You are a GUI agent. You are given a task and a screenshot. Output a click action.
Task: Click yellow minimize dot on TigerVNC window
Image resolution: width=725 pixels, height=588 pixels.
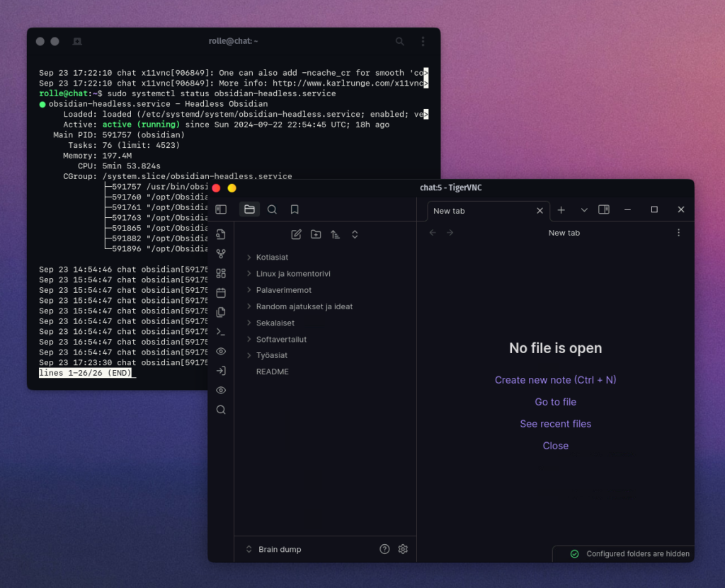coord(232,188)
